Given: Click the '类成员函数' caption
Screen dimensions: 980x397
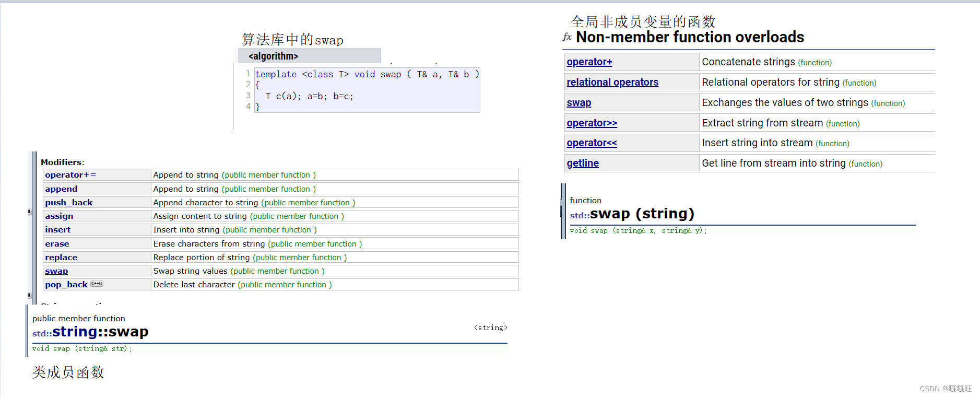Looking at the screenshot, I should tap(68, 372).
